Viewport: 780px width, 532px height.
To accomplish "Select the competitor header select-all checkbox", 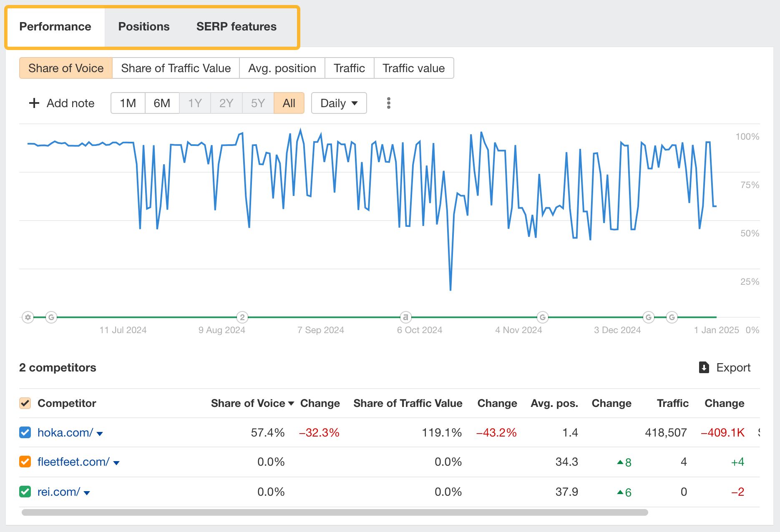I will (25, 403).
